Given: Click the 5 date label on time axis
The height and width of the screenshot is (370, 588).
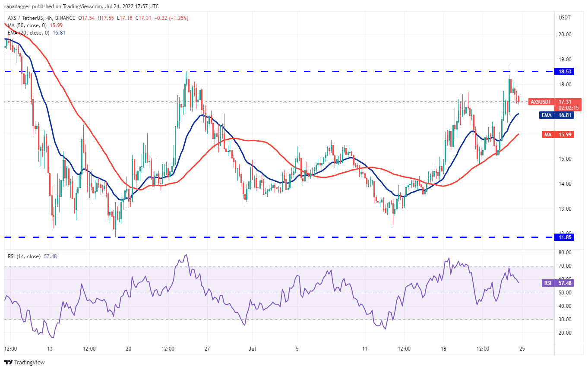Looking at the screenshot, I should tap(297, 348).
